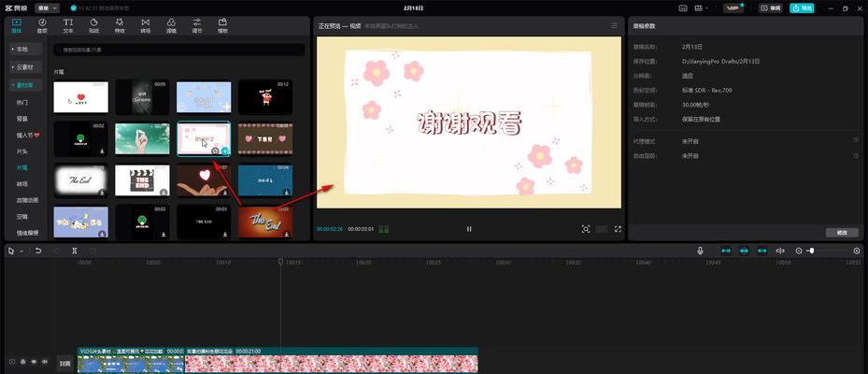Select the red heart on white thumbnail
The height and width of the screenshot is (374, 868).
click(x=81, y=97)
